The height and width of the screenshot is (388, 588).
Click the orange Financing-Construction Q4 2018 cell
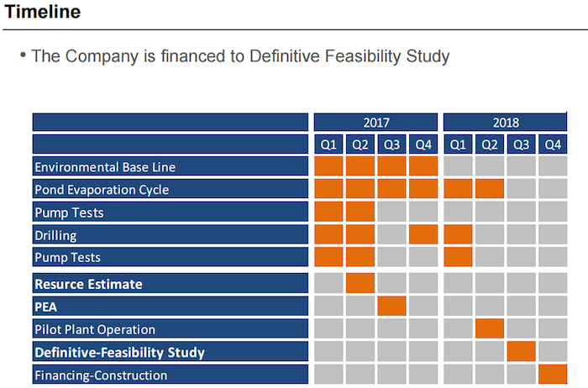click(553, 375)
